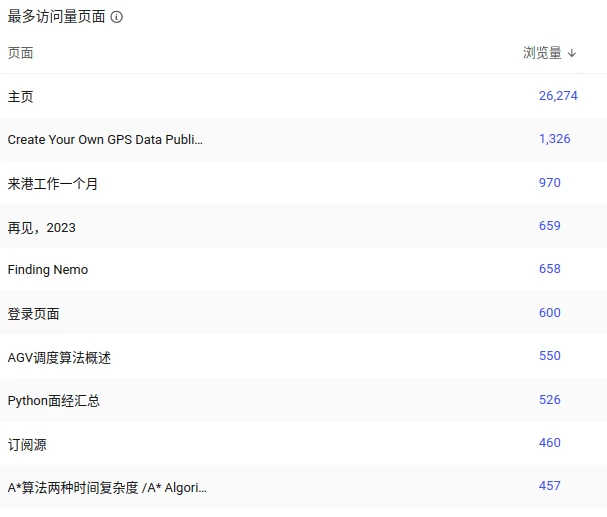Select the Python面经汇总 row
Image resolution: width=607 pixels, height=517 pixels.
[304, 400]
